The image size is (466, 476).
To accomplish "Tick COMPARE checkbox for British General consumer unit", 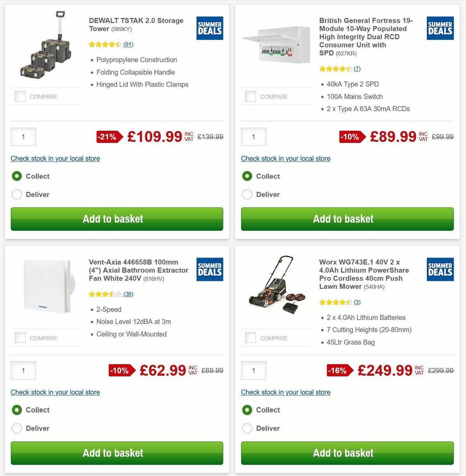I will 250,96.
